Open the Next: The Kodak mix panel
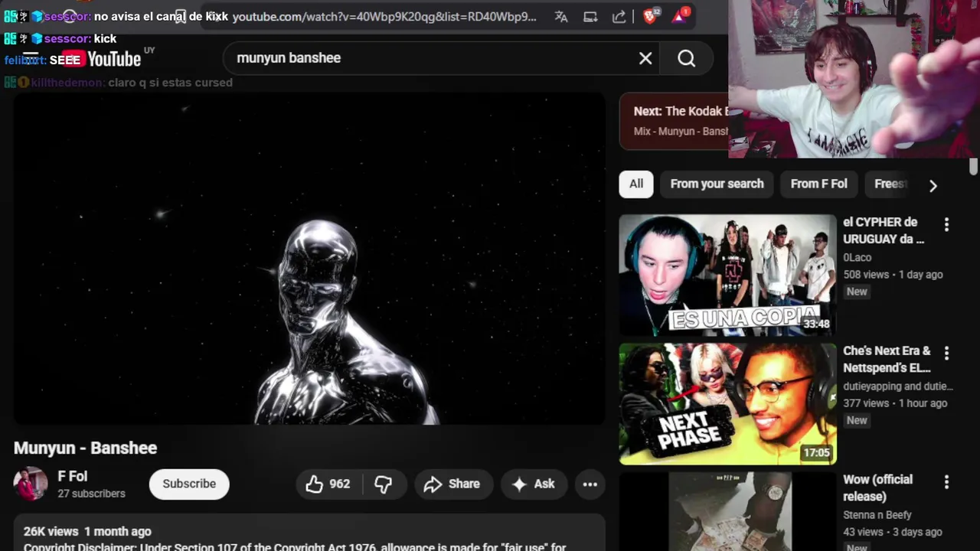This screenshot has height=551, width=980. 674,120
